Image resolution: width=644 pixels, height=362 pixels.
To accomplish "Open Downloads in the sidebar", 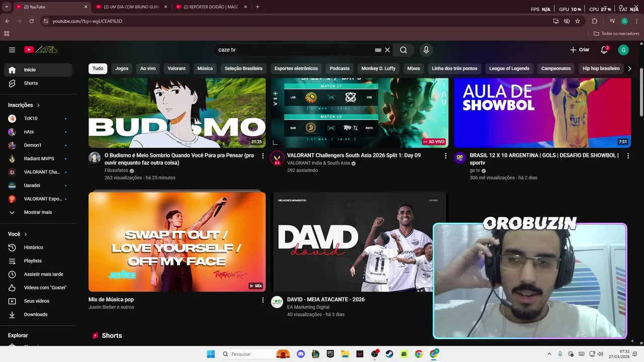I will (38, 314).
